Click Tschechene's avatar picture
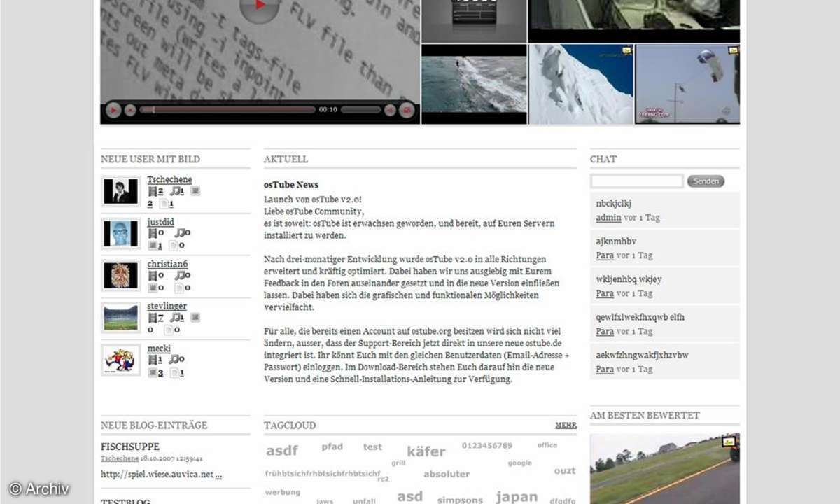The width and height of the screenshot is (840, 504). click(x=120, y=191)
